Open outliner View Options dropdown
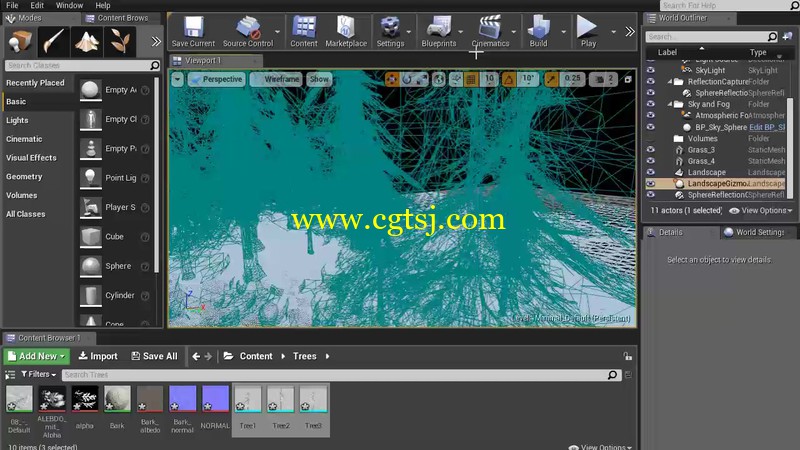Screen dimensions: 800x450 coord(761,210)
